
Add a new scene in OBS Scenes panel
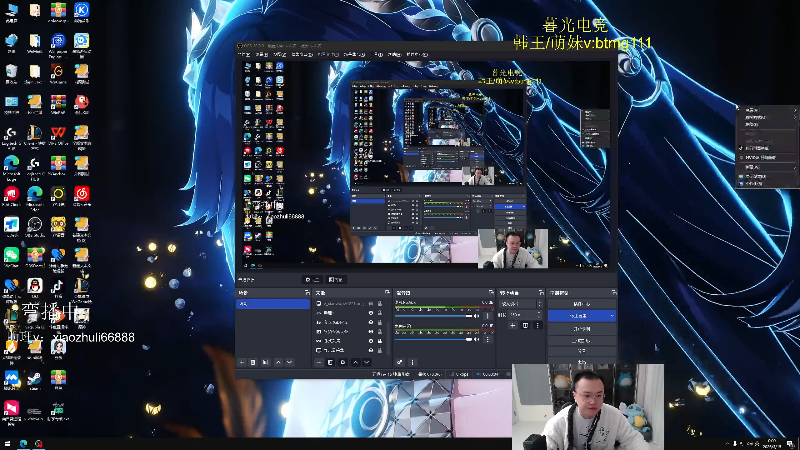pos(242,362)
